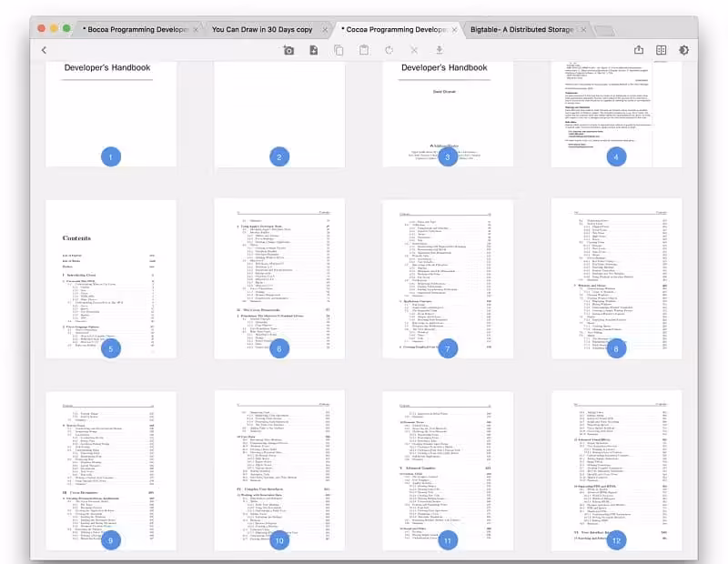Switch to You Can Draw in 30 Days tab
Viewport: 728px width, 564px height.
click(x=262, y=30)
